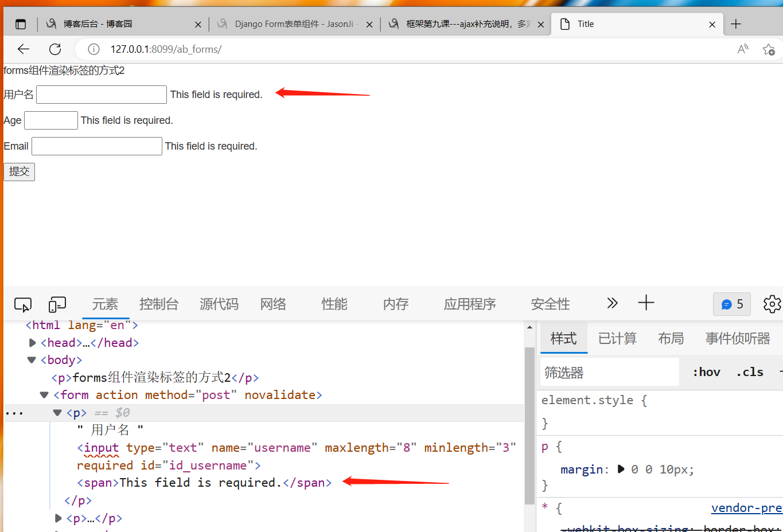Close the Title tab
This screenshot has height=532, width=783.
pyautogui.click(x=712, y=25)
